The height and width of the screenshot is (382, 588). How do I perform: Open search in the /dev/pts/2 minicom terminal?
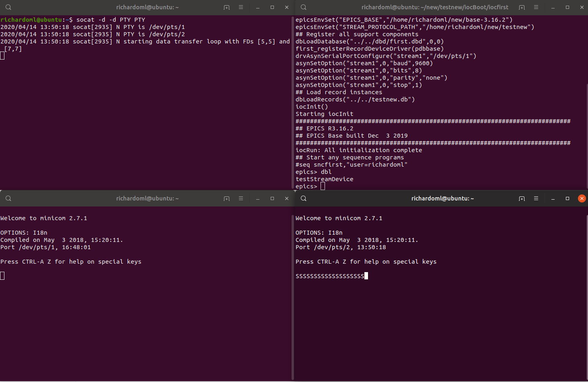(x=304, y=198)
